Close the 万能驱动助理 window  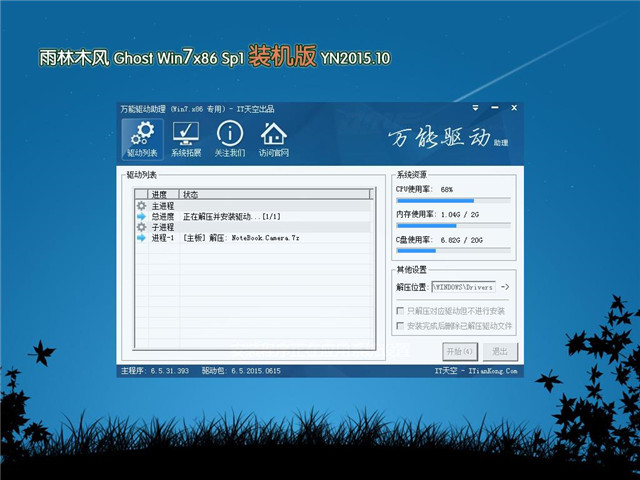click(514, 108)
